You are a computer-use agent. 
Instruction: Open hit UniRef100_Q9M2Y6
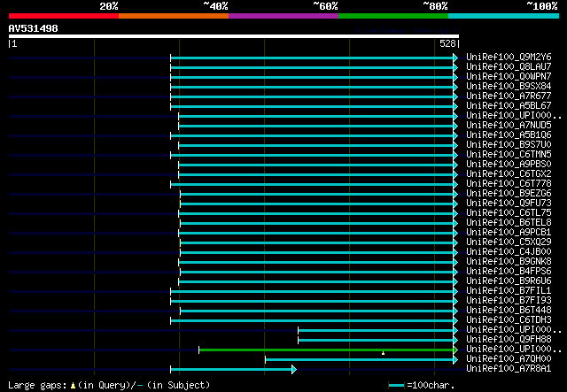(x=509, y=58)
